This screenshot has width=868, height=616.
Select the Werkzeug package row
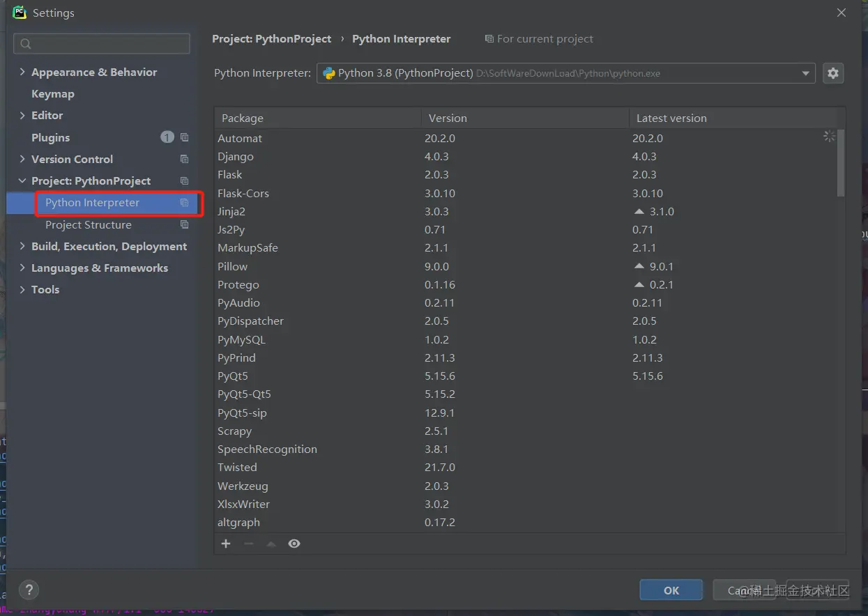526,486
